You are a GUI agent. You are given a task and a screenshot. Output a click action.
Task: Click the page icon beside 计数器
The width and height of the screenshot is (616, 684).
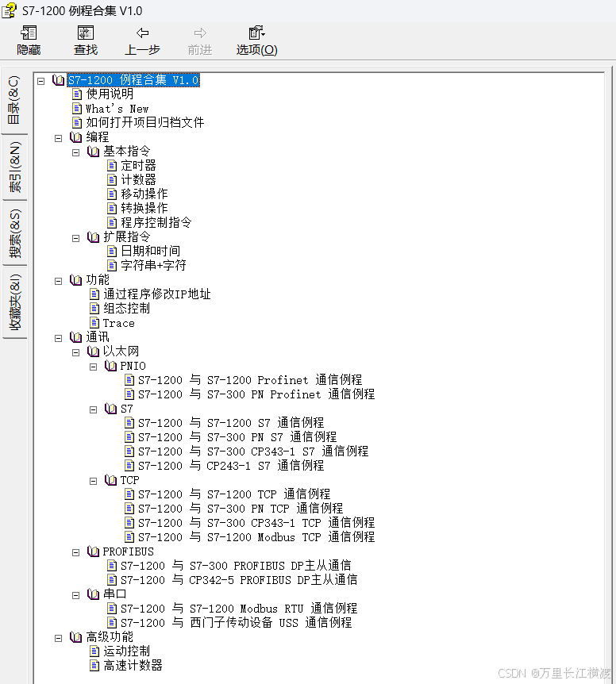(x=112, y=179)
